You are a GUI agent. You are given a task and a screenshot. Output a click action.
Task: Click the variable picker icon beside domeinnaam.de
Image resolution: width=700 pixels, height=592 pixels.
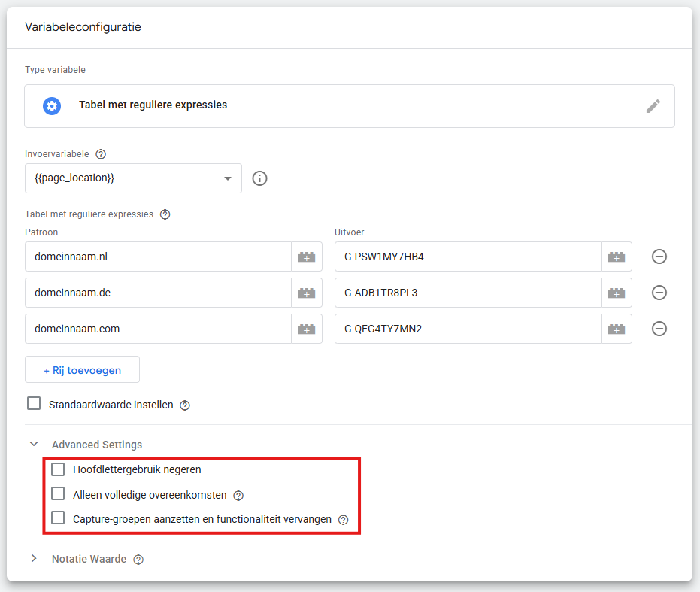click(306, 293)
